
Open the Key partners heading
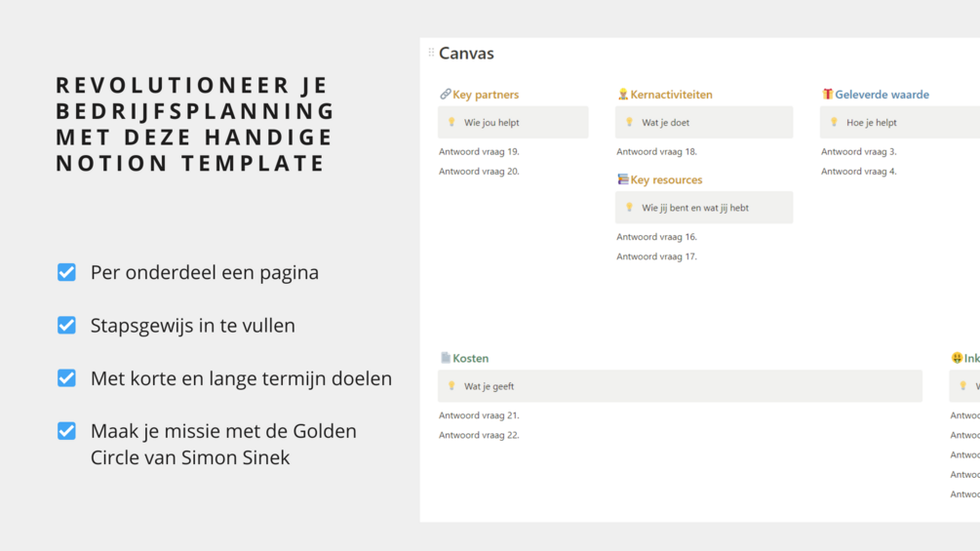tap(486, 95)
